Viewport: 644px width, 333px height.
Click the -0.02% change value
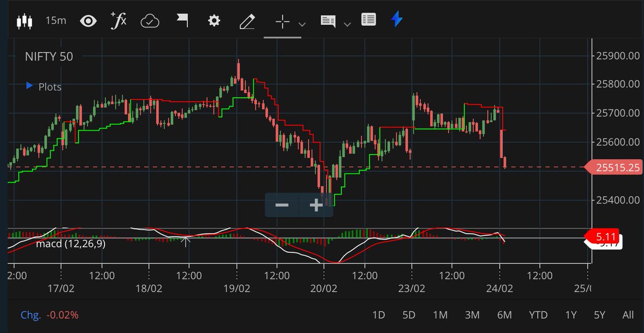62,315
